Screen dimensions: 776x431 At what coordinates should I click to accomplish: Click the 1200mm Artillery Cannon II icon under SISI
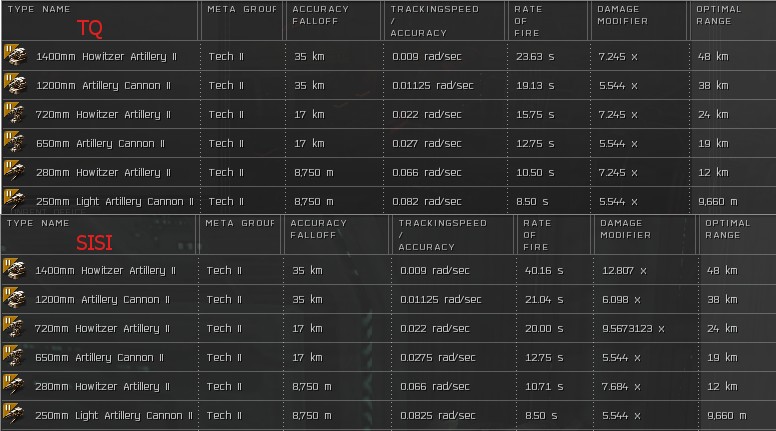tap(13, 299)
